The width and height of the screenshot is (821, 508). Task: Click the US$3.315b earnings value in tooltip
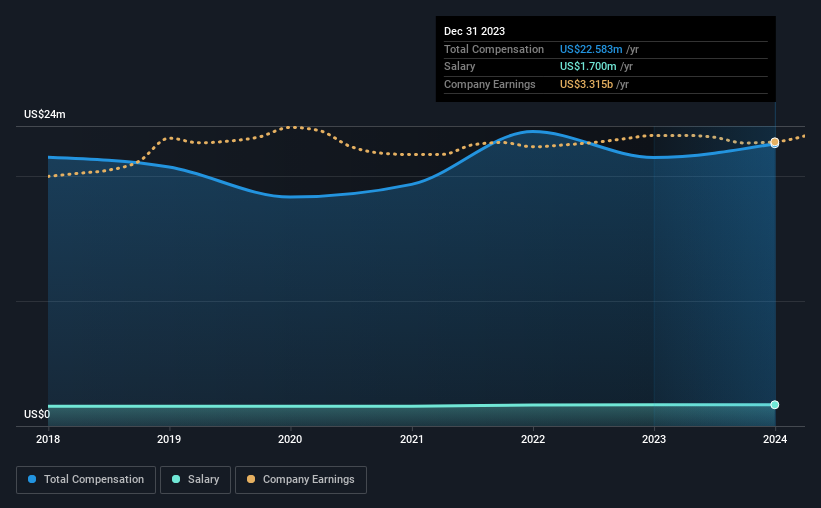(587, 84)
